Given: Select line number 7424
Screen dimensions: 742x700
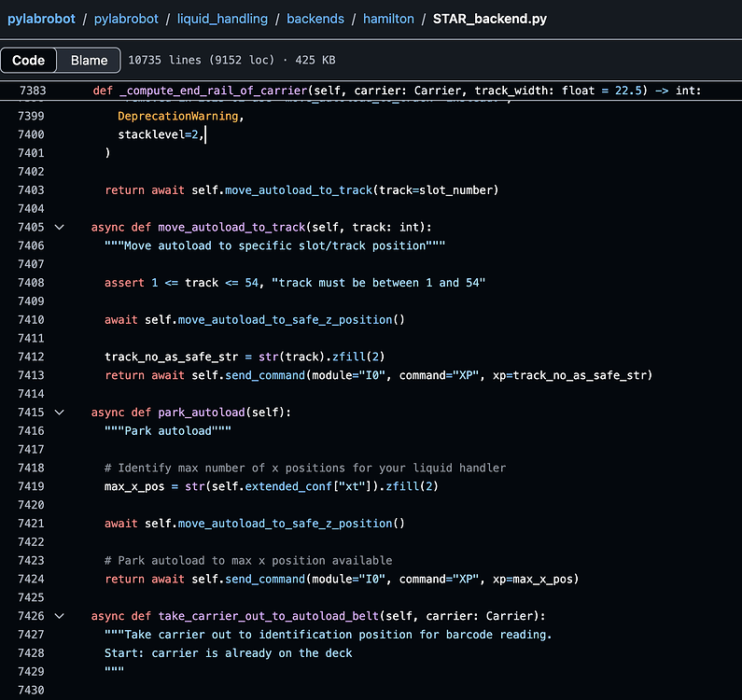Looking at the screenshot, I should click(x=31, y=579).
